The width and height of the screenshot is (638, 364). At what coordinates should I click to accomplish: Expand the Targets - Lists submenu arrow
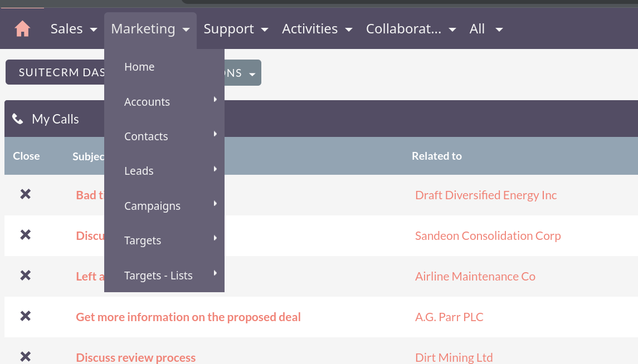pyautogui.click(x=215, y=273)
